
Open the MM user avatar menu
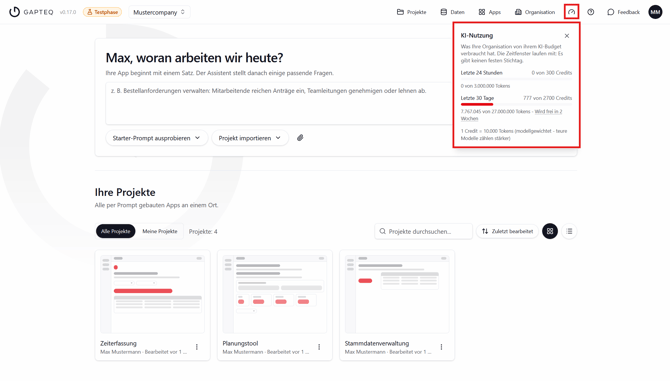pos(655,12)
